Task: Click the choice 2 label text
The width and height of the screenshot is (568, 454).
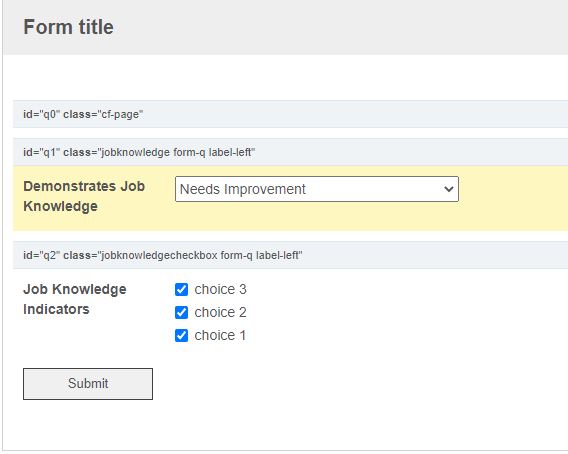Action: (x=220, y=312)
